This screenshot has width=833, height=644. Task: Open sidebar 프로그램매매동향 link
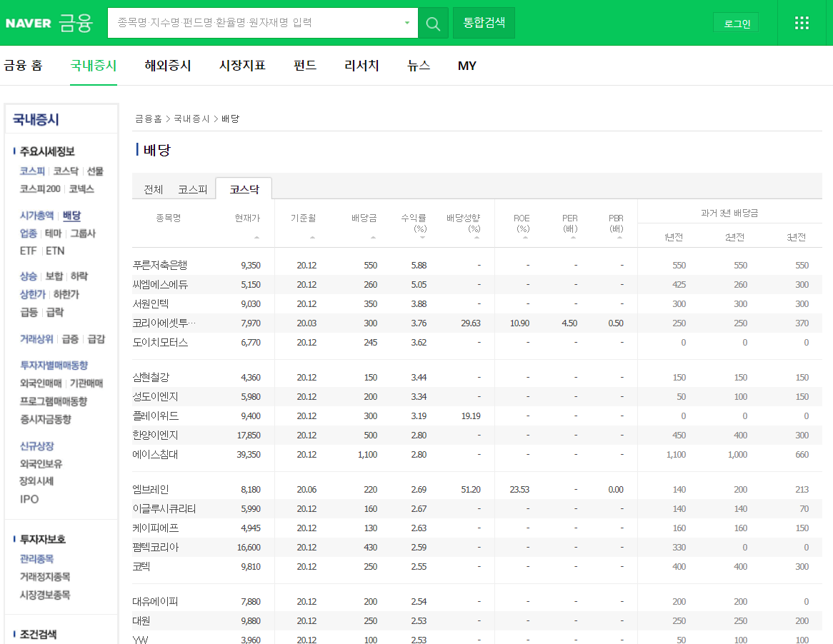tap(53, 401)
